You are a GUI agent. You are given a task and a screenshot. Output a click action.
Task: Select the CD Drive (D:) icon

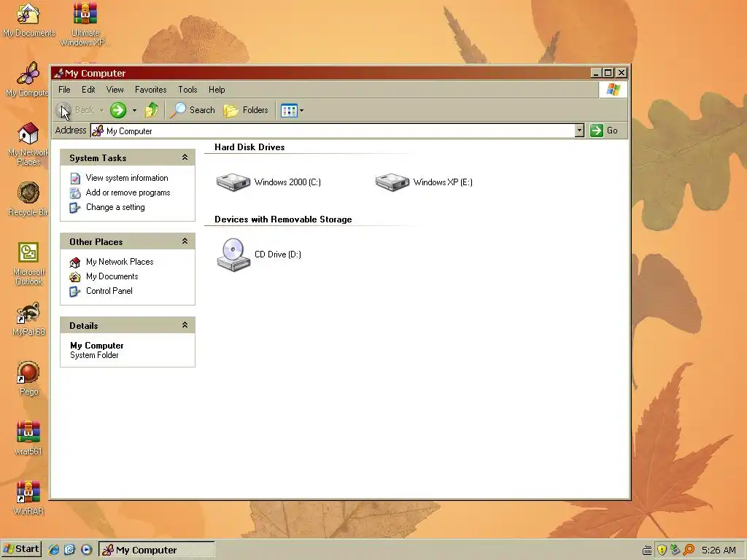click(x=233, y=254)
